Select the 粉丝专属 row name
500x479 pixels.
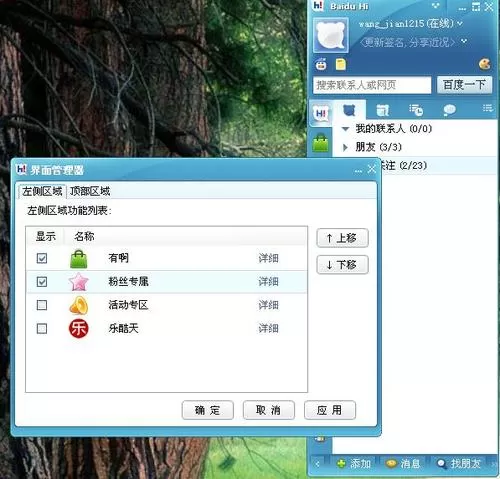[128, 282]
